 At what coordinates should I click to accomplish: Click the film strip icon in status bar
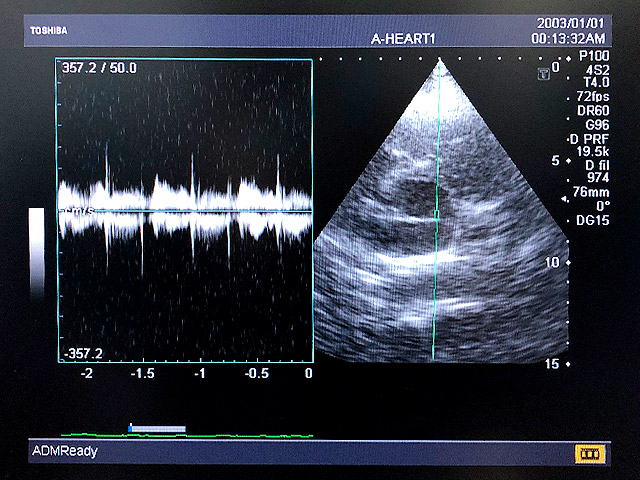pyautogui.click(x=590, y=453)
